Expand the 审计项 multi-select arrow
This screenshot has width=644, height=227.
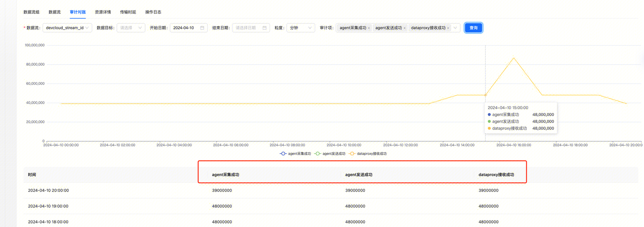tap(455, 28)
